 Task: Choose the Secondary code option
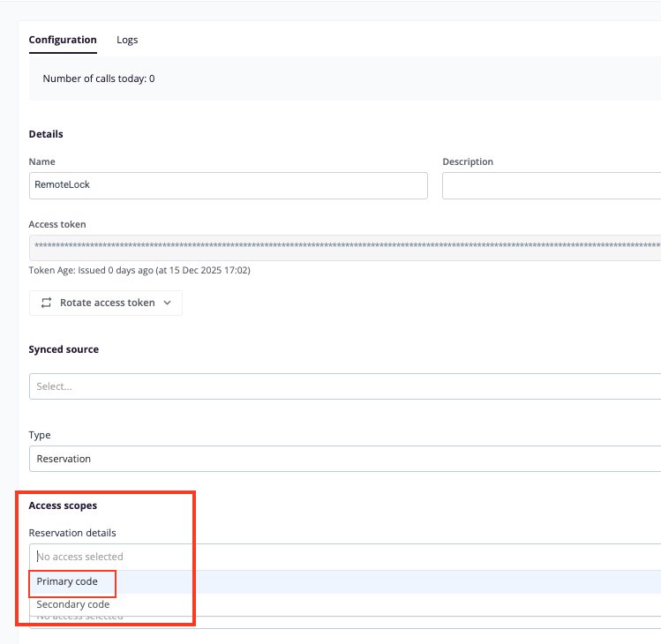[73, 604]
